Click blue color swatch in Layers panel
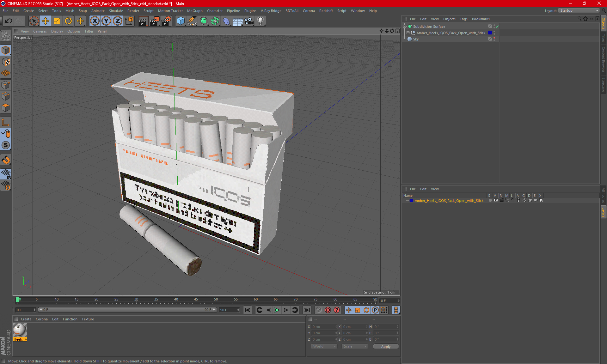The image size is (607, 364). tap(411, 200)
